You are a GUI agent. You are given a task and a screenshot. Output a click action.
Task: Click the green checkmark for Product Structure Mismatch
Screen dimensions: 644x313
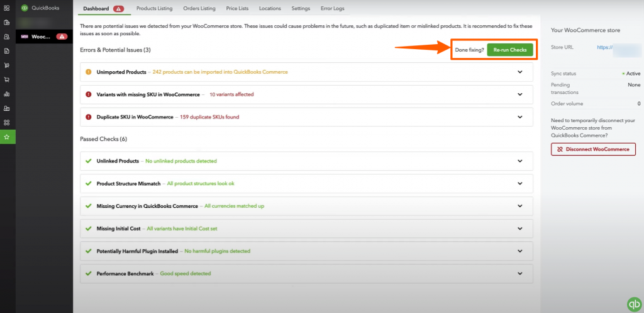coord(88,183)
